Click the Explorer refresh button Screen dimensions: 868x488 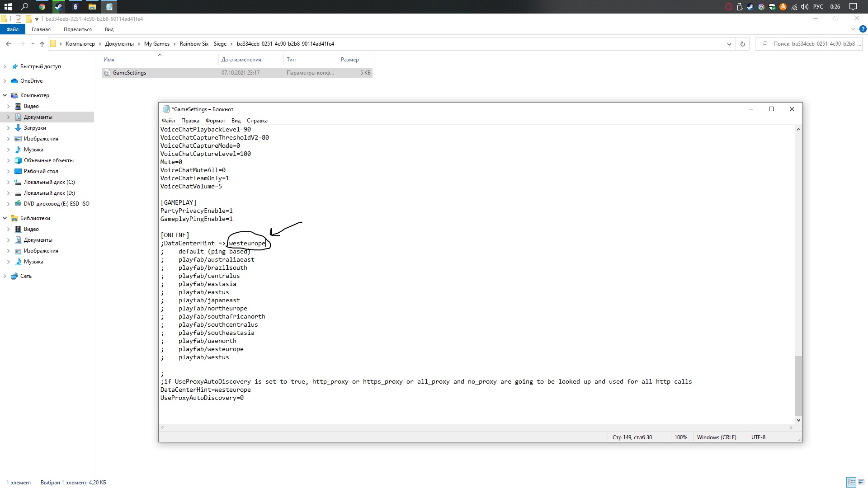(x=742, y=44)
